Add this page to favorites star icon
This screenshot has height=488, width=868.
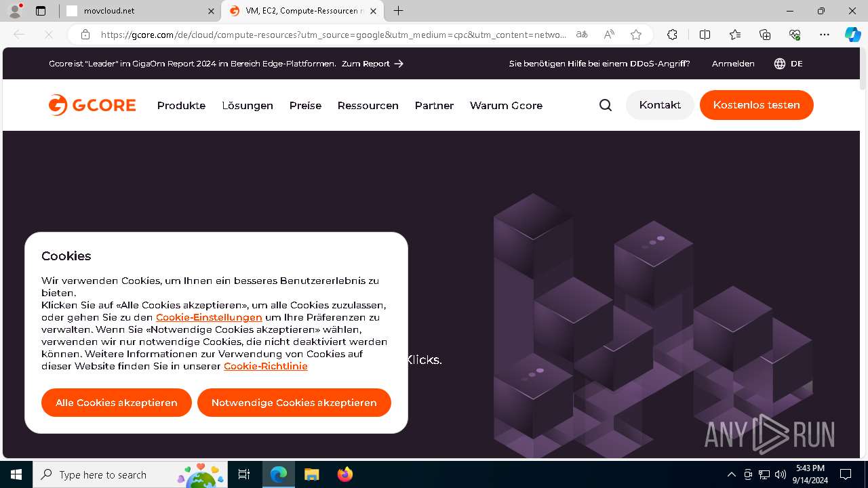tap(636, 35)
